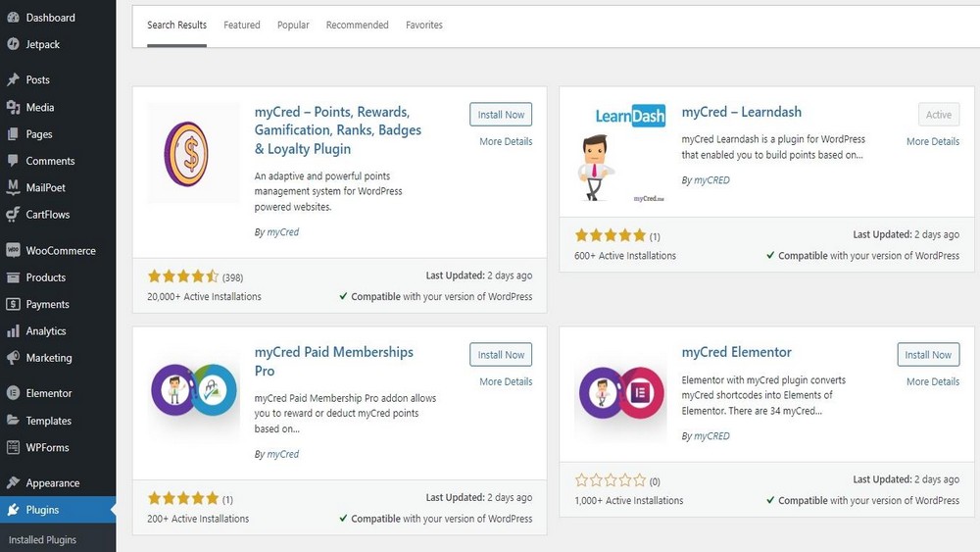Click the Dashboard icon in sidebar
Viewport: 980px width, 552px height.
pos(13,18)
